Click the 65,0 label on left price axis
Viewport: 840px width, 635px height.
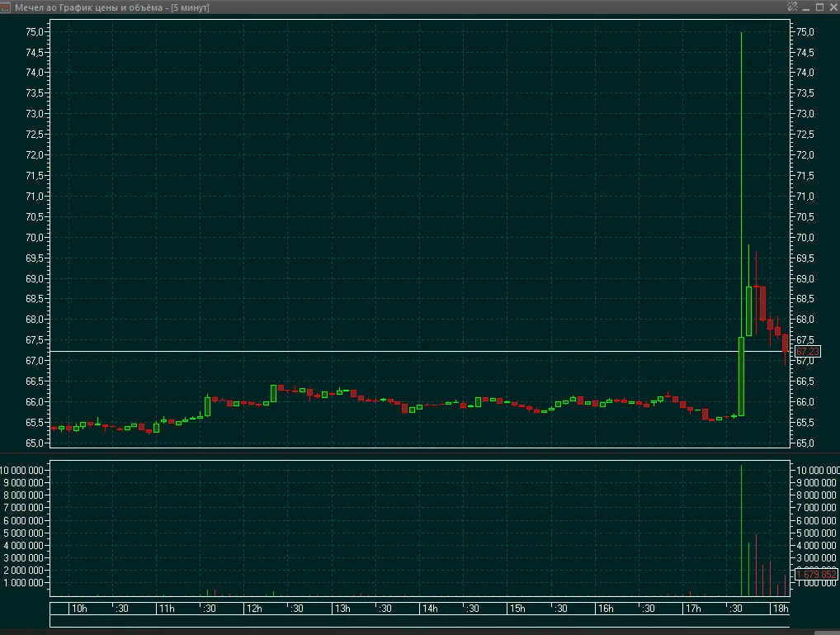[x=35, y=443]
